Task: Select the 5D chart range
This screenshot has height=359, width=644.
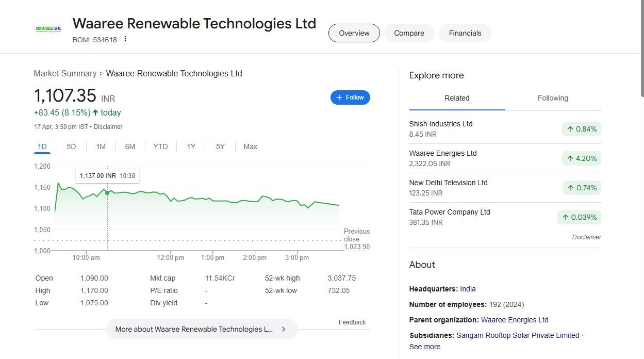Action: tap(71, 146)
